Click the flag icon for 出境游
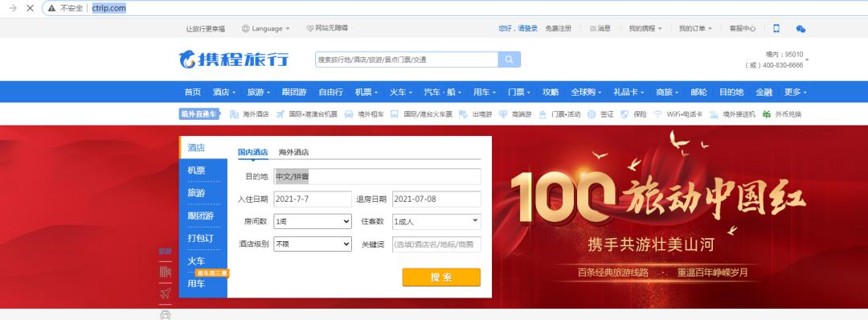This screenshot has height=320, width=868. 464,114
